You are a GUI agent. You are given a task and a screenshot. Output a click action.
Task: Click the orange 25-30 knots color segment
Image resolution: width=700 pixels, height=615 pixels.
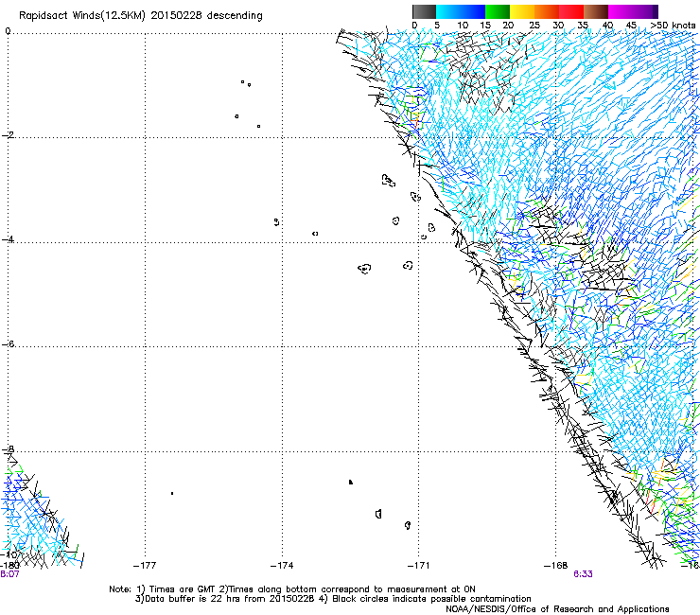pyautogui.click(x=547, y=11)
